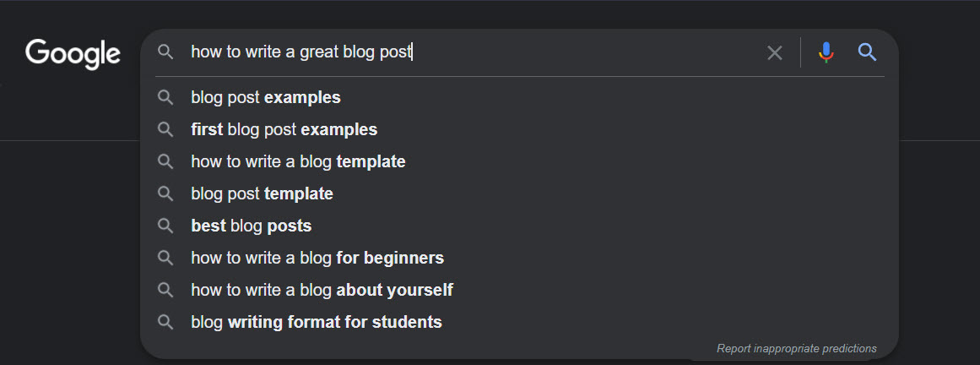
Task: Choose the 'first blog post examples' suggestion
Action: (x=519, y=129)
